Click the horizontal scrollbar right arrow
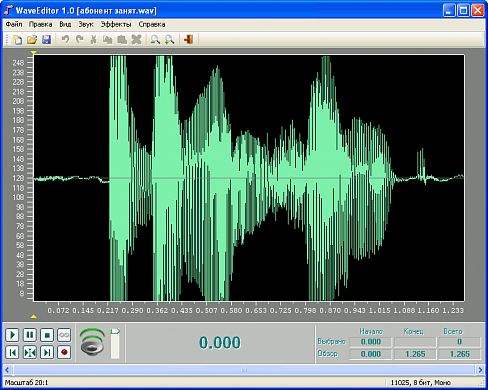The image size is (488, 390). [480, 370]
